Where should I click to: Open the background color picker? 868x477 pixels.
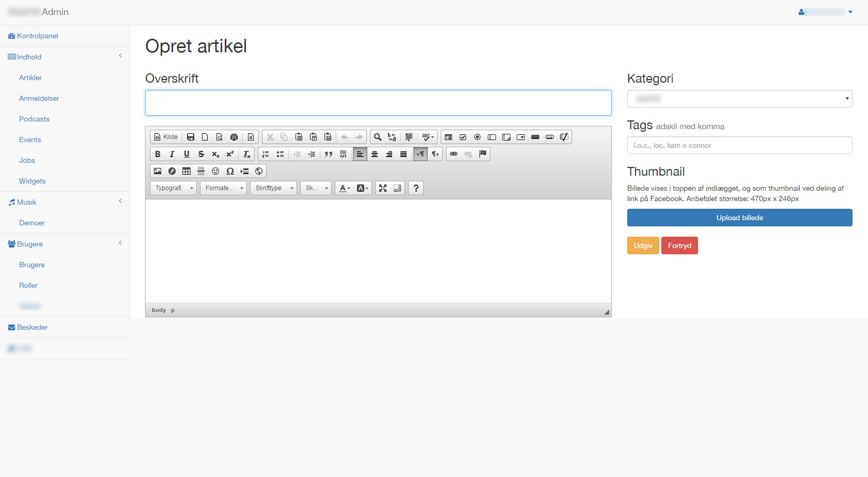(x=363, y=188)
